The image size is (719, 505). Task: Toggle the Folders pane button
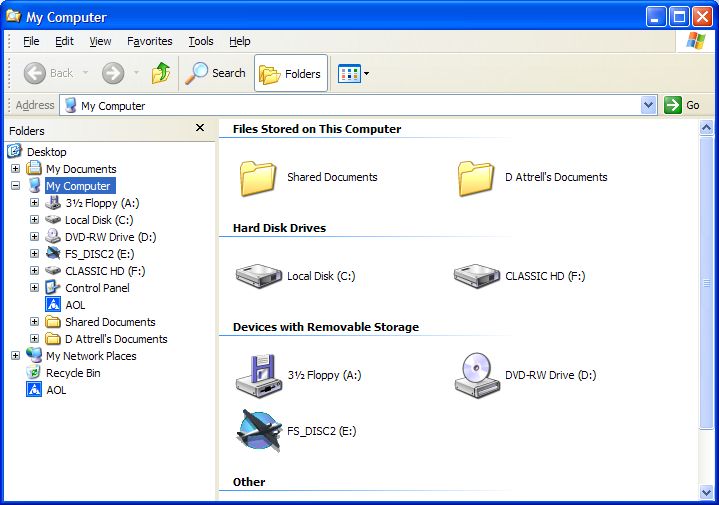coord(291,73)
